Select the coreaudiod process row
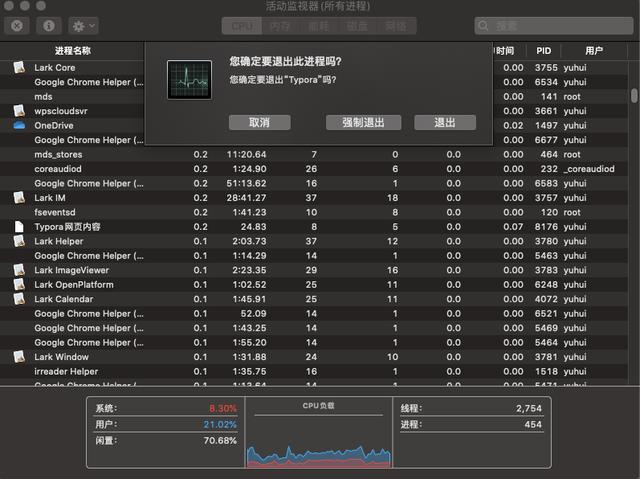 click(x=314, y=169)
